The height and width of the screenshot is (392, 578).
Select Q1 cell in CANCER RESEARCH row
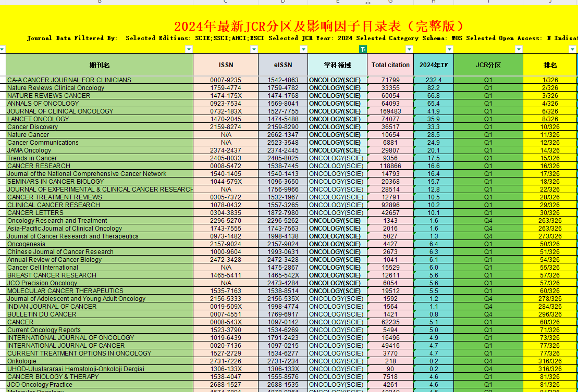click(488, 166)
